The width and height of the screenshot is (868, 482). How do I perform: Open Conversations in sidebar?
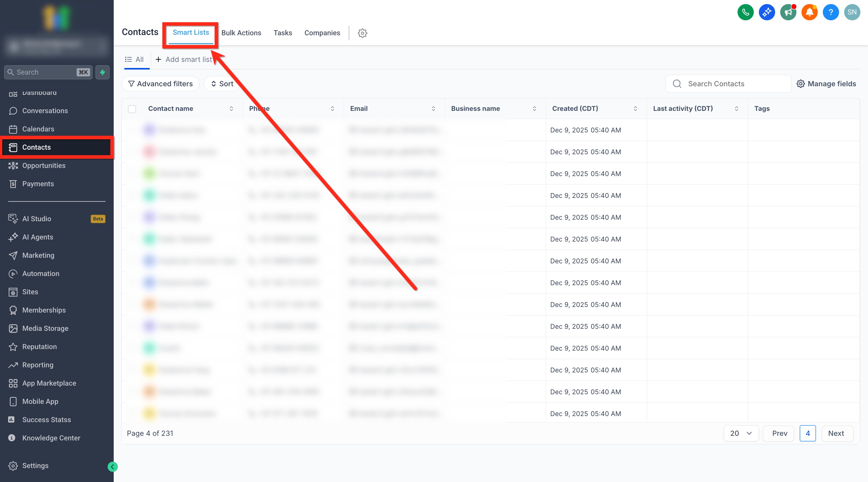point(45,111)
